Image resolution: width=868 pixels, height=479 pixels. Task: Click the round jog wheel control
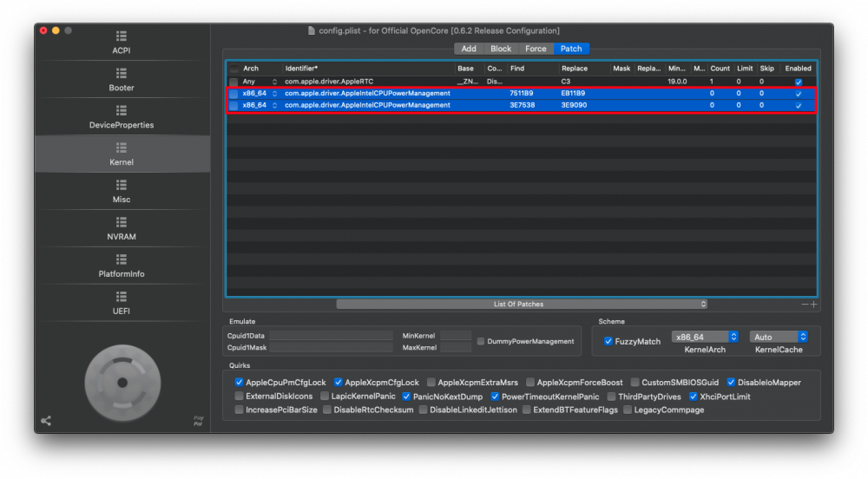coord(122,383)
